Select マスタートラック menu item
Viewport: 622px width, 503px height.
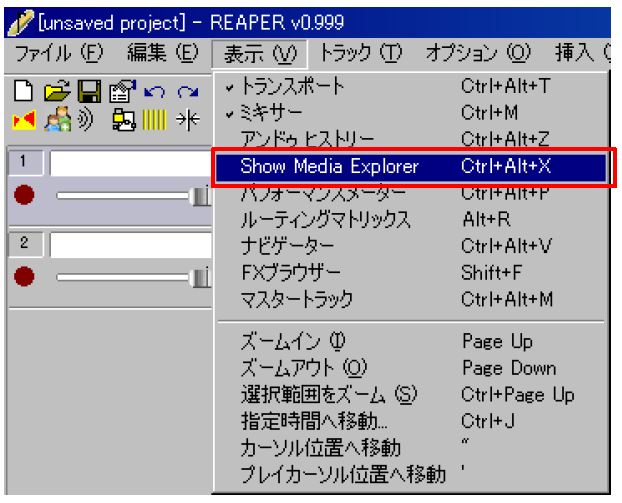[411, 299]
